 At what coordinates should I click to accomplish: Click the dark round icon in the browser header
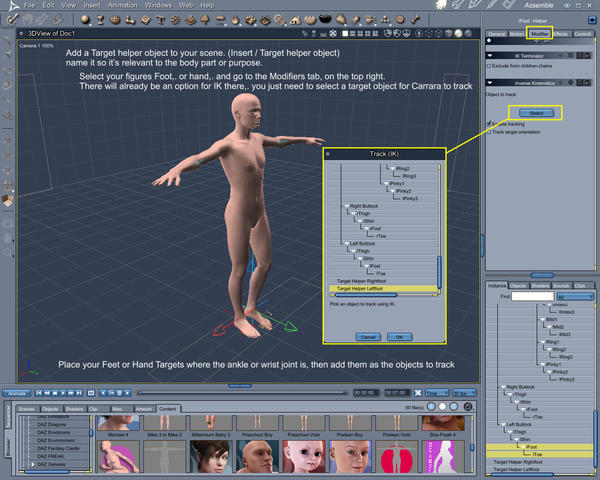pyautogui.click(x=467, y=407)
